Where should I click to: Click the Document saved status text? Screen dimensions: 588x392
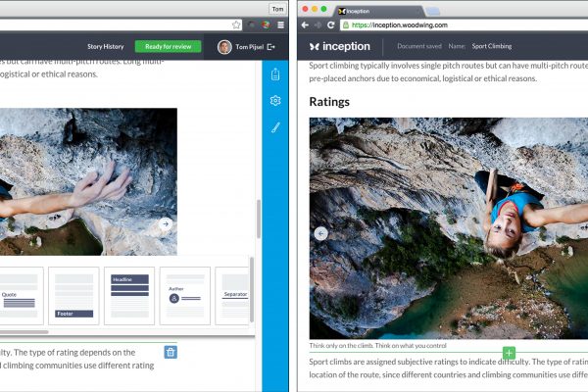[x=419, y=46]
